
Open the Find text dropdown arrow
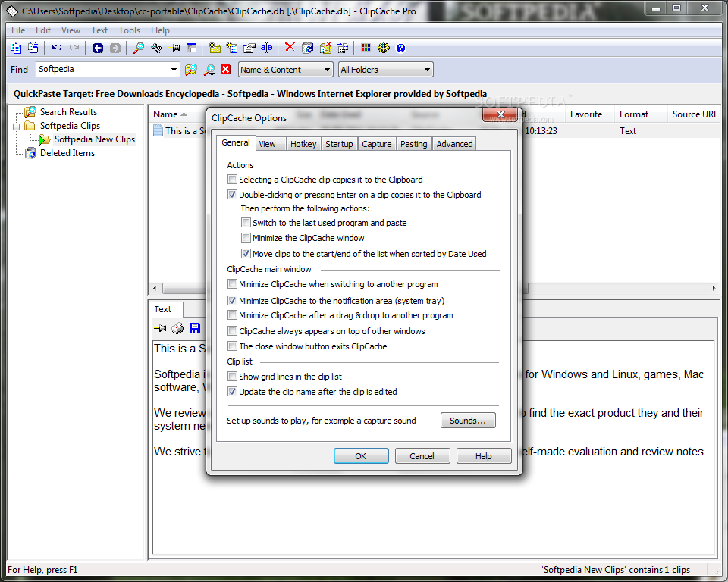point(174,70)
